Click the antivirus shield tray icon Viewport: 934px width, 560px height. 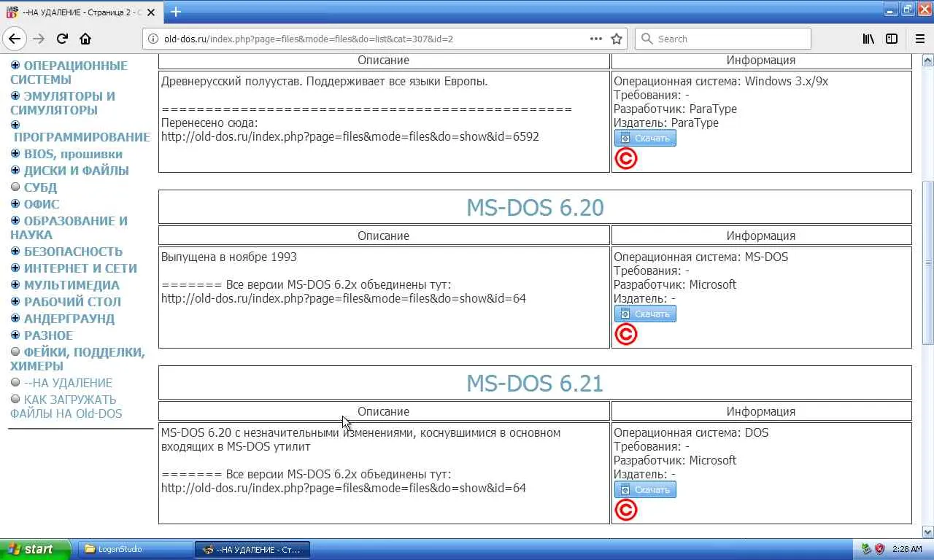(x=879, y=549)
